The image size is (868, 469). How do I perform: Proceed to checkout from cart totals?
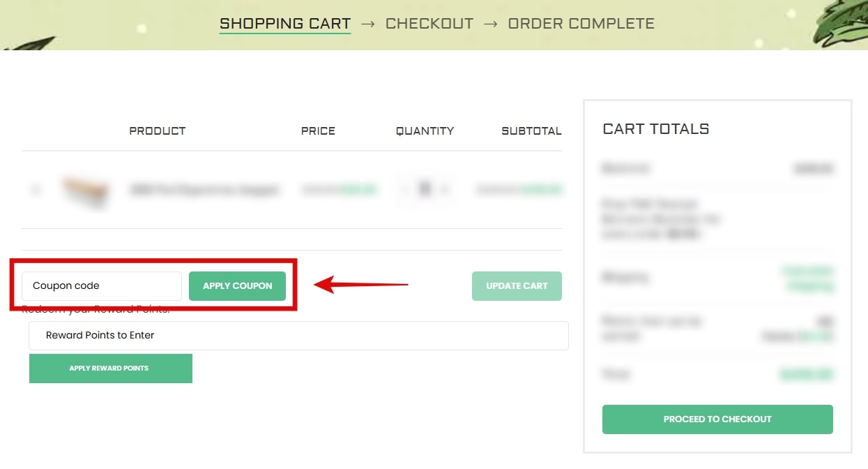click(717, 419)
